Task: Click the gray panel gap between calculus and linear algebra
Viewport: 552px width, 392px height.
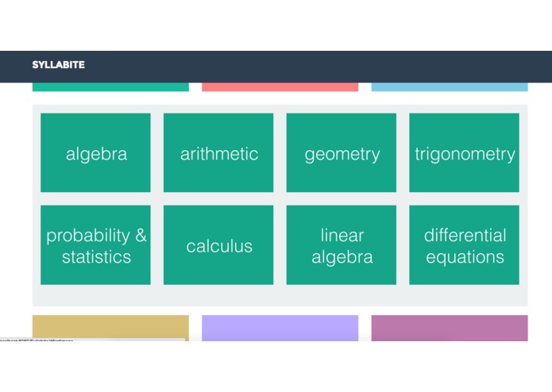Action: point(280,245)
